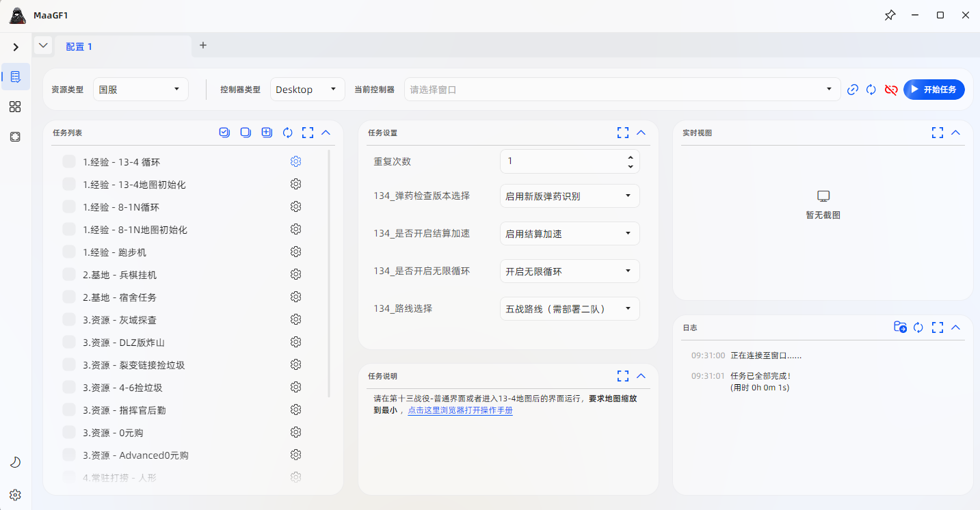Tick the checkbox for 1.经验 - 跑步机
The width and height of the screenshot is (980, 510).
[68, 252]
